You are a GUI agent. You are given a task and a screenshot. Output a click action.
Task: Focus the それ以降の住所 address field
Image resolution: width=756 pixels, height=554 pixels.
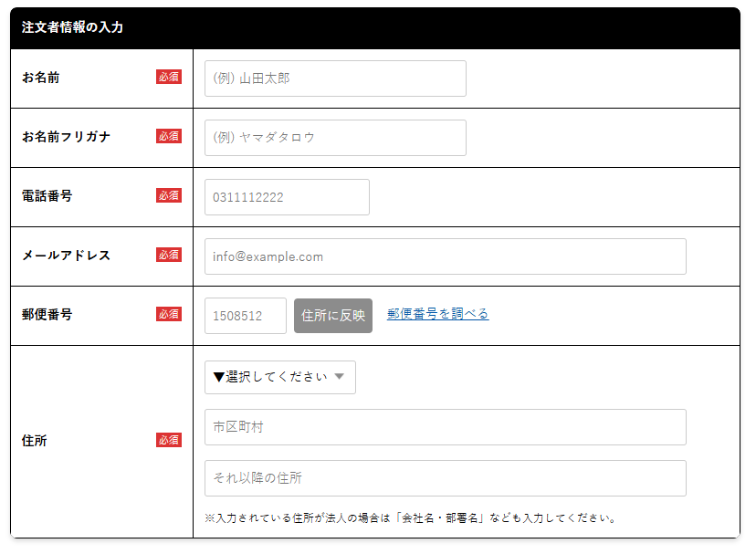pyautogui.click(x=445, y=478)
